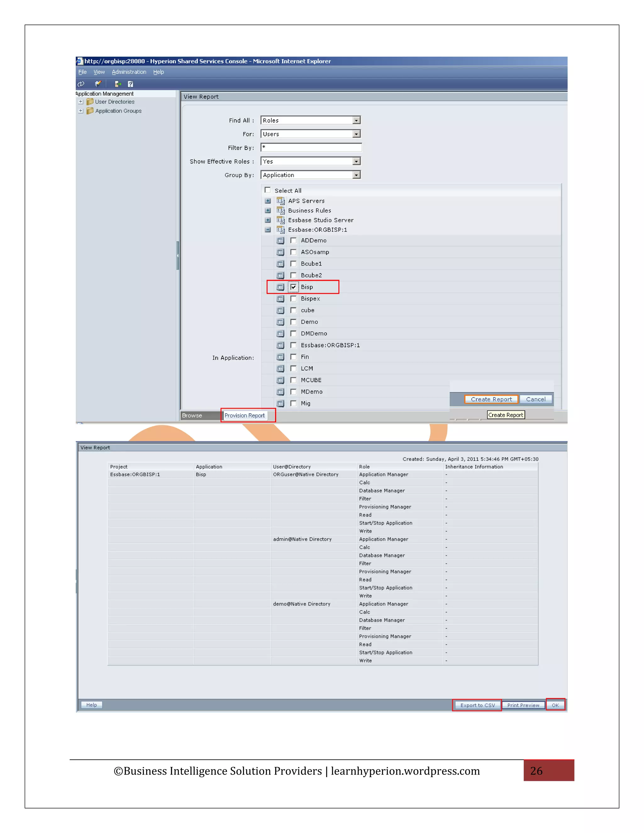The width and height of the screenshot is (644, 833).
Task: Click the application icon beside ASOsamp
Action: (280, 252)
